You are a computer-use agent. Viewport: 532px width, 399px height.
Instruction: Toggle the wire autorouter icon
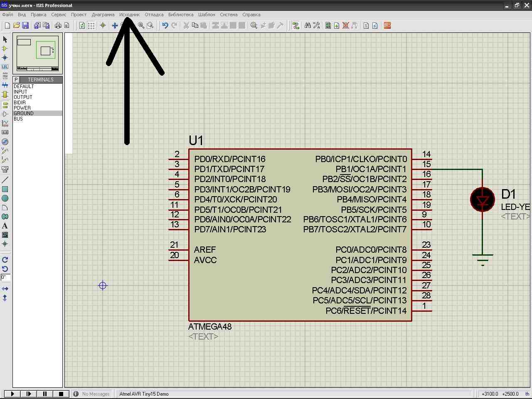tap(296, 26)
